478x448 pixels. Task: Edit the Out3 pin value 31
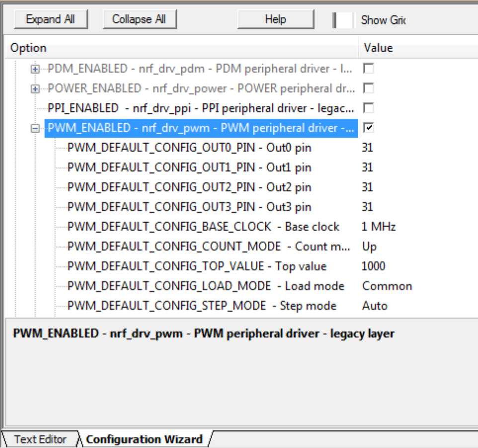pyautogui.click(x=367, y=207)
